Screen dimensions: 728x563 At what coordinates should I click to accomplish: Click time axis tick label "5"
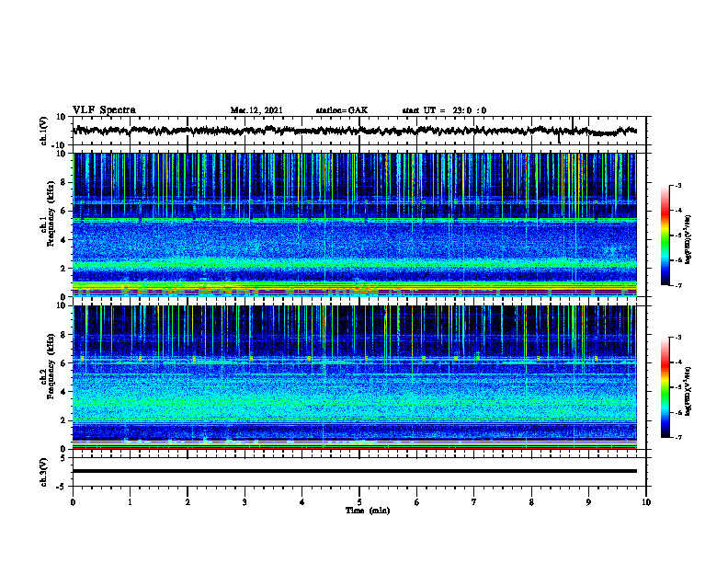(359, 502)
